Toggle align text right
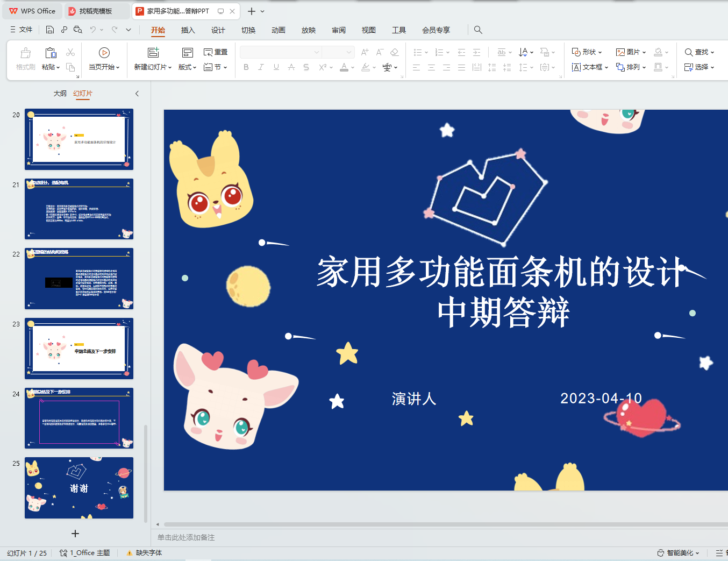 (447, 67)
